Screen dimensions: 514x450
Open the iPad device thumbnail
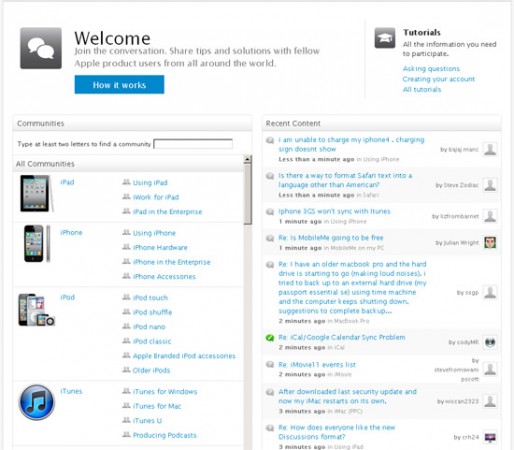click(36, 194)
